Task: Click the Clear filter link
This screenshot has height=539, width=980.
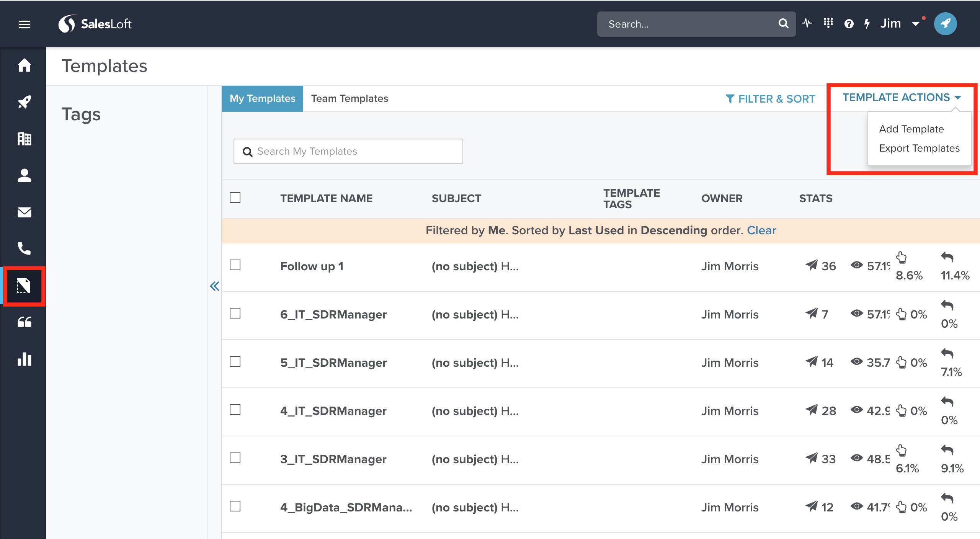Action: pos(761,230)
